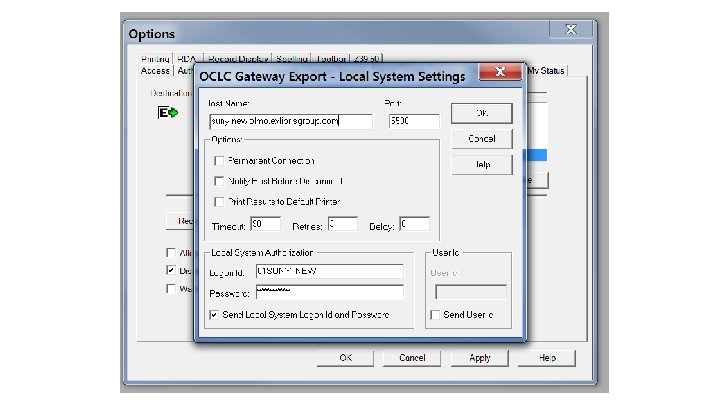
Task: Apply changes in the Options window
Action: [x=480, y=358]
